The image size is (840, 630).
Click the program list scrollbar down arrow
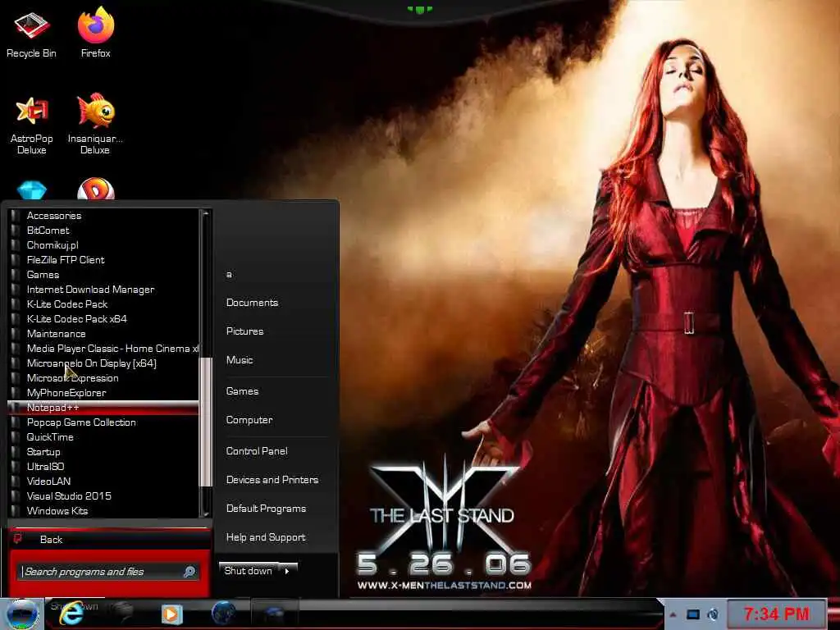pos(206,514)
